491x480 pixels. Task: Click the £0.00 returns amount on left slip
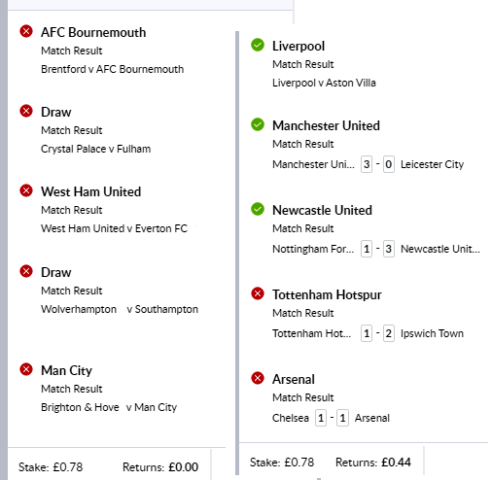click(x=183, y=467)
